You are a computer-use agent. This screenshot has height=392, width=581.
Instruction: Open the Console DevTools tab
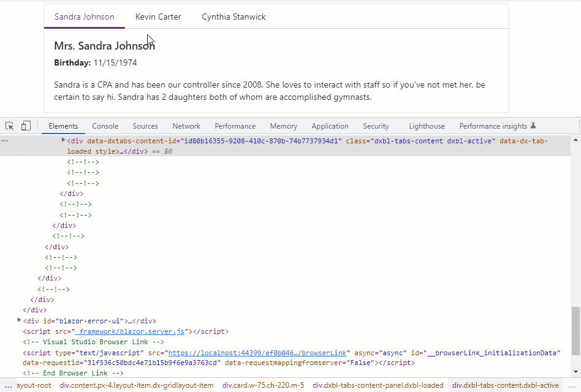(x=105, y=126)
